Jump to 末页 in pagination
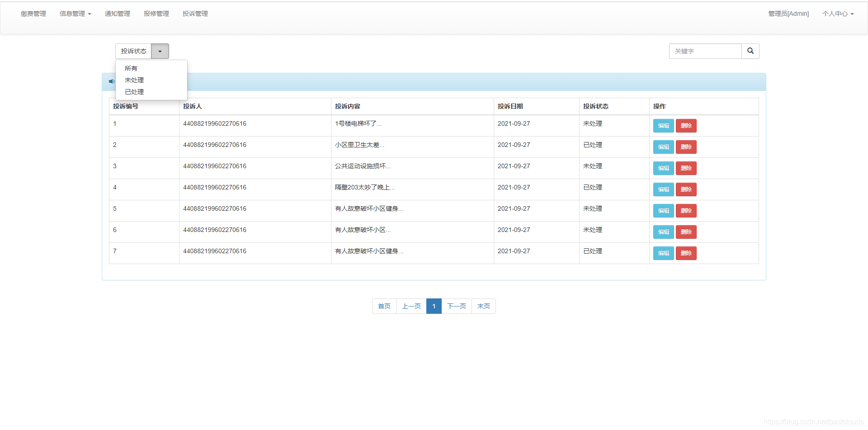868x430 pixels. pyautogui.click(x=484, y=306)
